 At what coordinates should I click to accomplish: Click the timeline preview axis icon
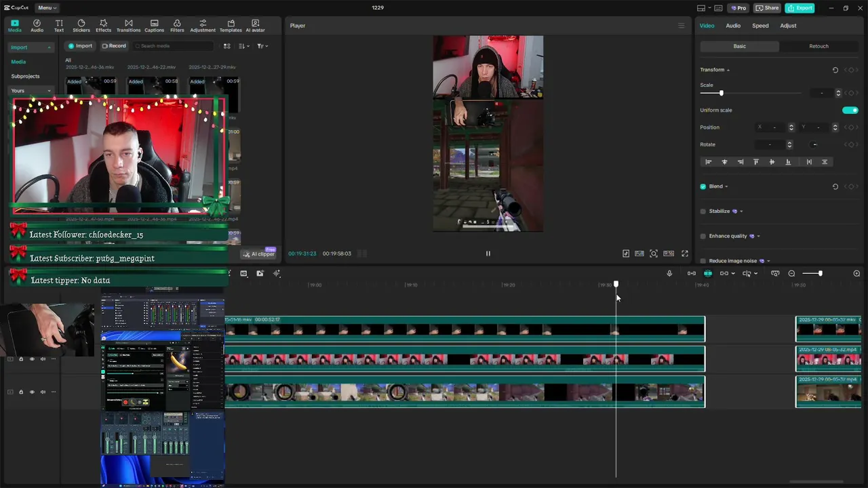tap(775, 273)
